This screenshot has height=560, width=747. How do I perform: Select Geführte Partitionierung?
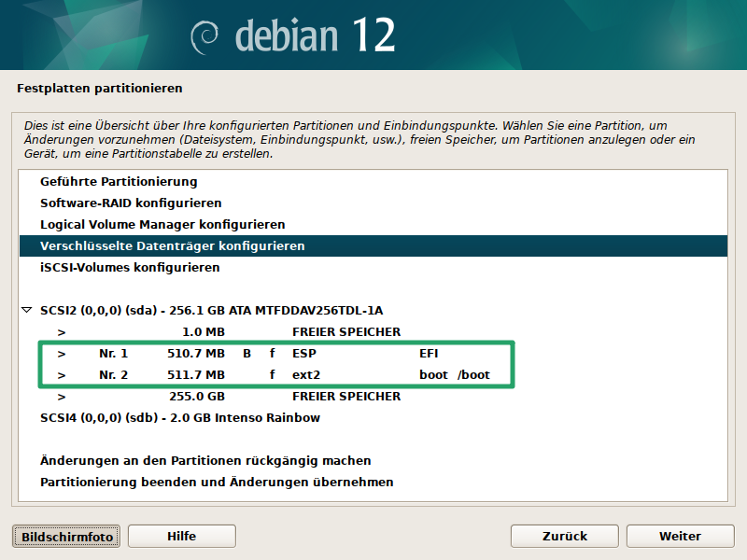pyautogui.click(x=119, y=181)
